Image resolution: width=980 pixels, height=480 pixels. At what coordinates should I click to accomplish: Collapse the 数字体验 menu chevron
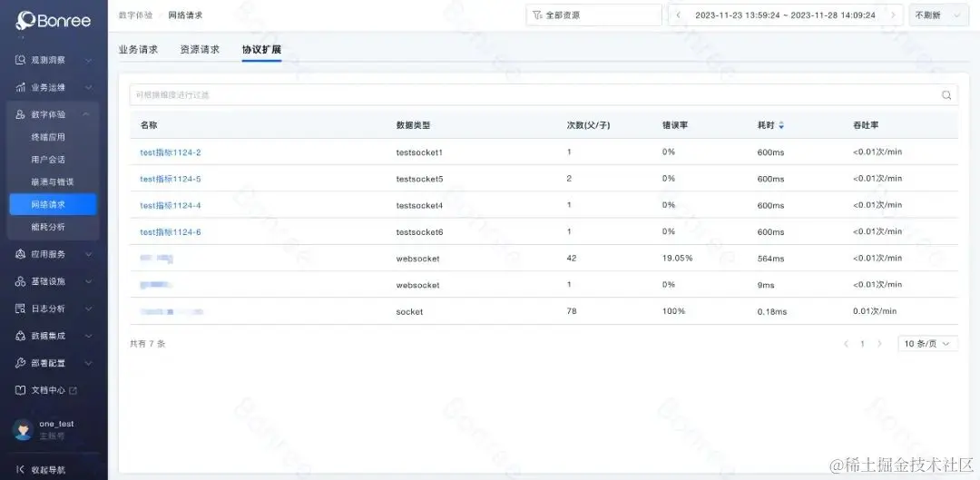86,114
